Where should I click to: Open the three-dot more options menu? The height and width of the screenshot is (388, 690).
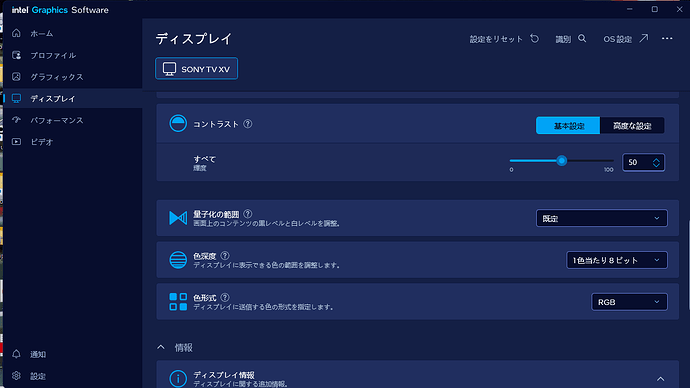tap(667, 39)
